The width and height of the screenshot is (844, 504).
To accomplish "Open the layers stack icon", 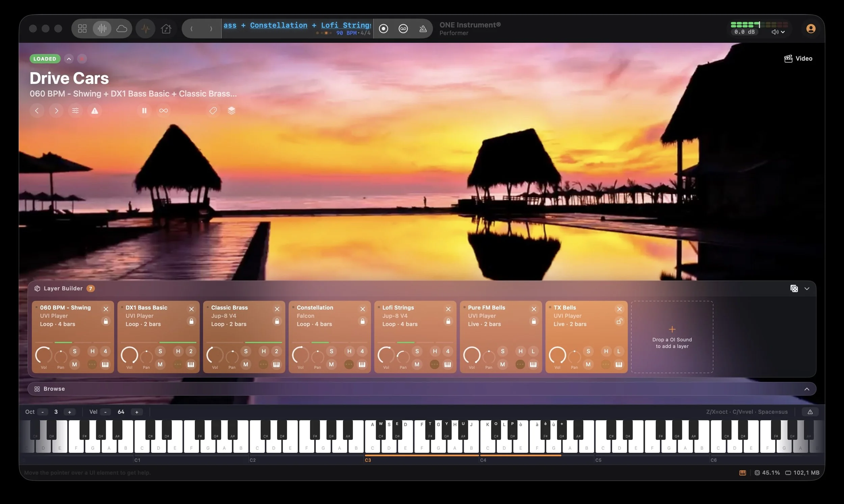I will [x=231, y=111].
